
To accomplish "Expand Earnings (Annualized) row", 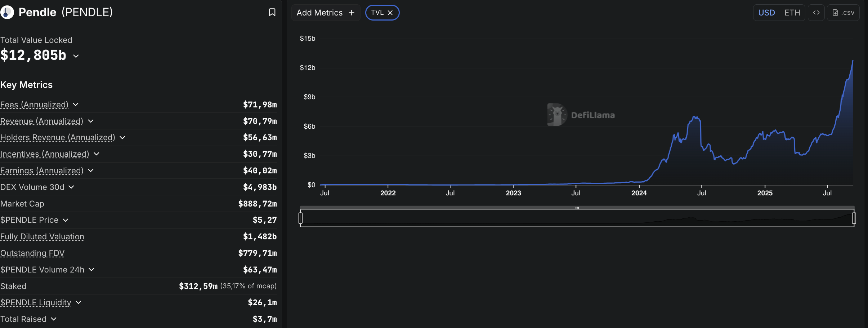I will (91, 170).
